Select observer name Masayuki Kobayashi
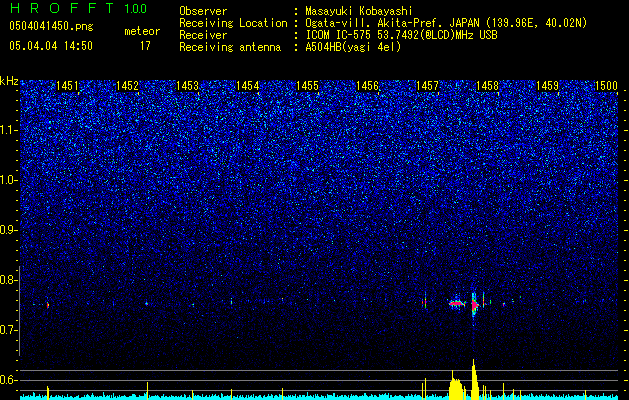Viewport: 629px width, 400px height. coord(359,11)
